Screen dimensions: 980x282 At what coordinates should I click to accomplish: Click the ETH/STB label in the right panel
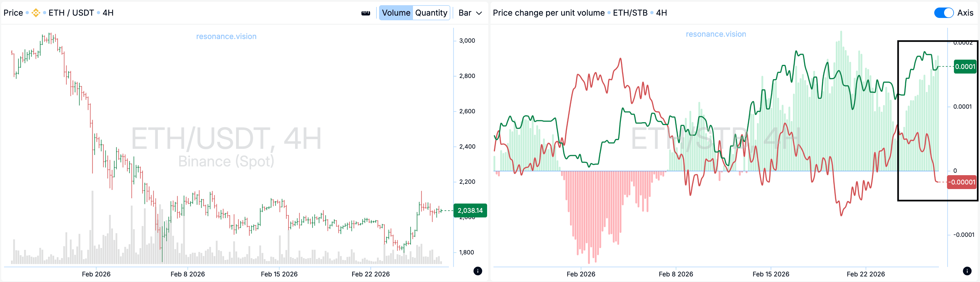630,13
